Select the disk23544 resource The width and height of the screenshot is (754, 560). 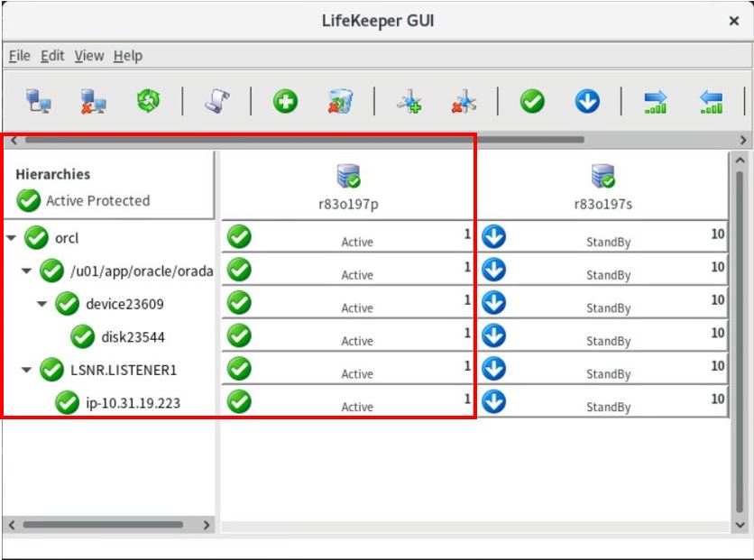pyautogui.click(x=133, y=337)
